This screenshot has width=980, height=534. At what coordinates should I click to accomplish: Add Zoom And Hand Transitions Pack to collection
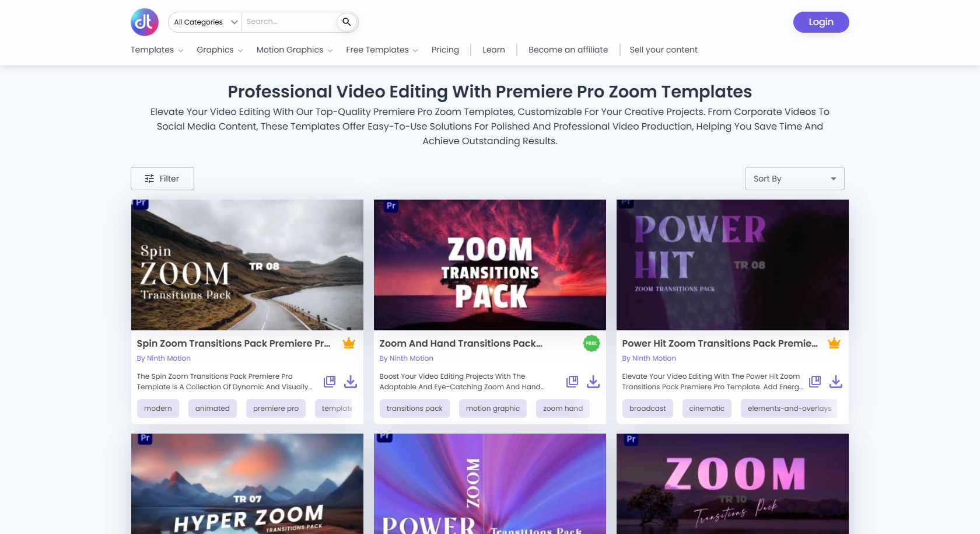tap(572, 382)
